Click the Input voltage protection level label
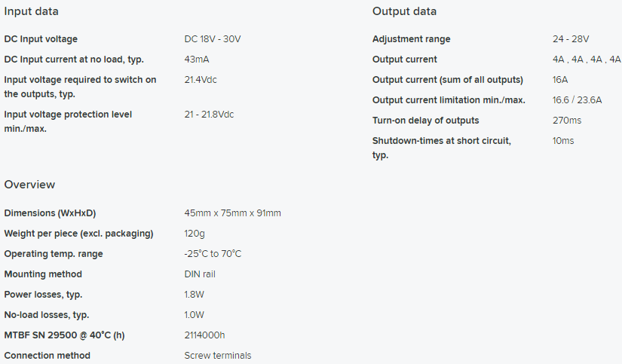This screenshot has width=622, height=364. [68, 121]
